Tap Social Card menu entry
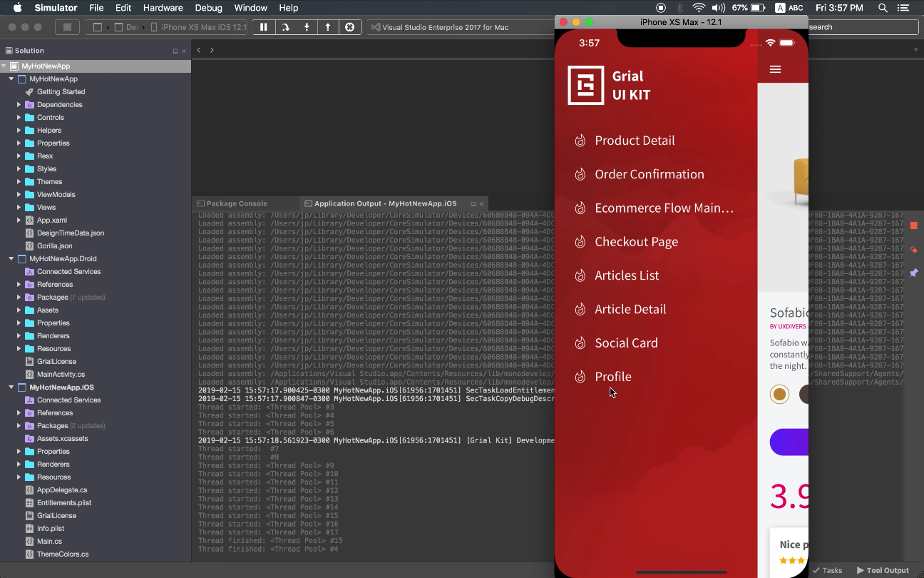This screenshot has height=578, width=924. (626, 343)
